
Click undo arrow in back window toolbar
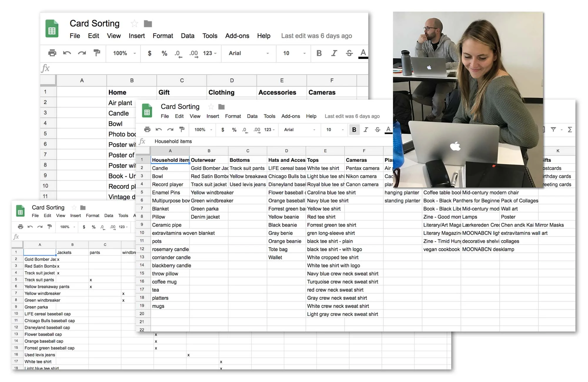point(67,53)
